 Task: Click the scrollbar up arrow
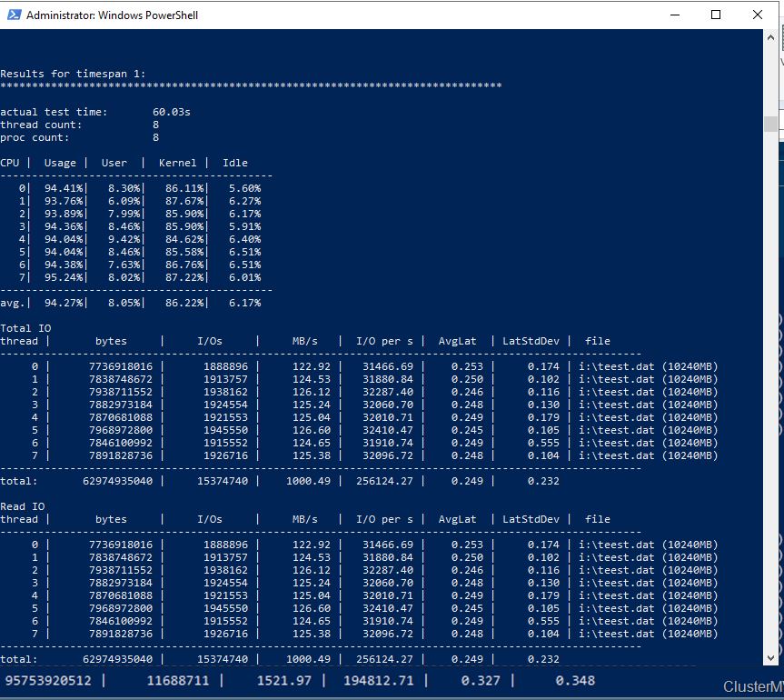(770, 37)
